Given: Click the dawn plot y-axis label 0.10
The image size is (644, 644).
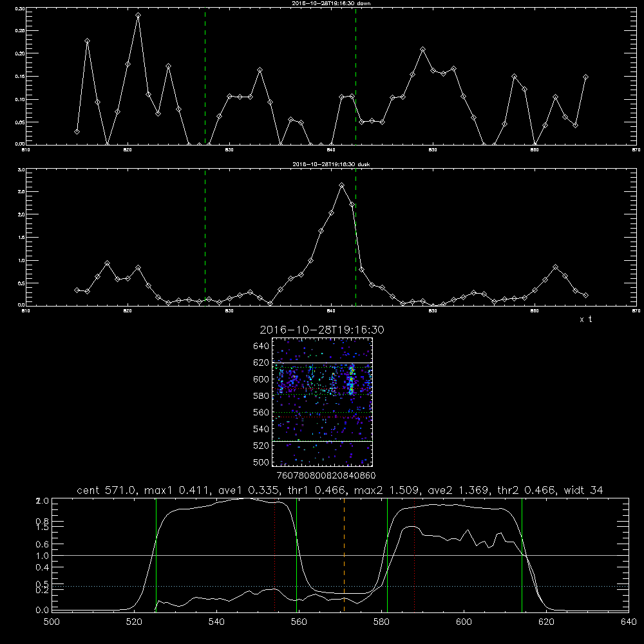Looking at the screenshot, I should coord(20,99).
